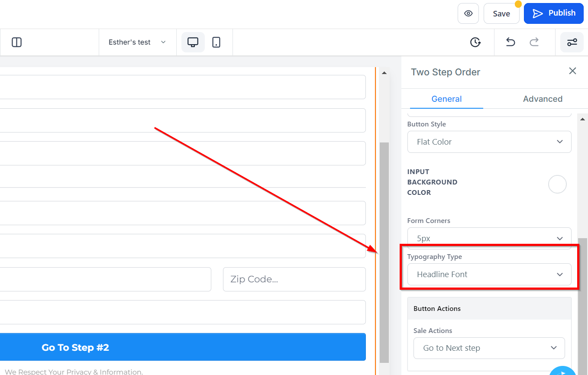
Task: Switch to desktop view
Action: tap(193, 42)
